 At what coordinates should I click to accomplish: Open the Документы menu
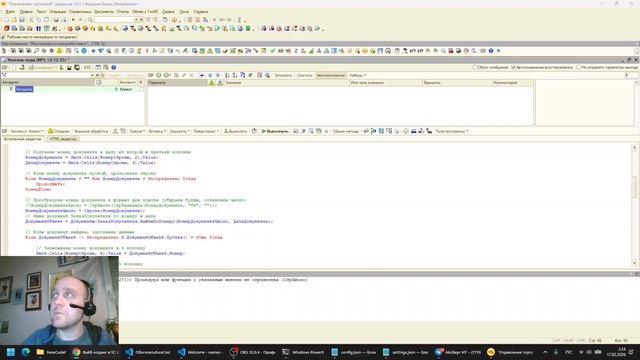(x=104, y=12)
